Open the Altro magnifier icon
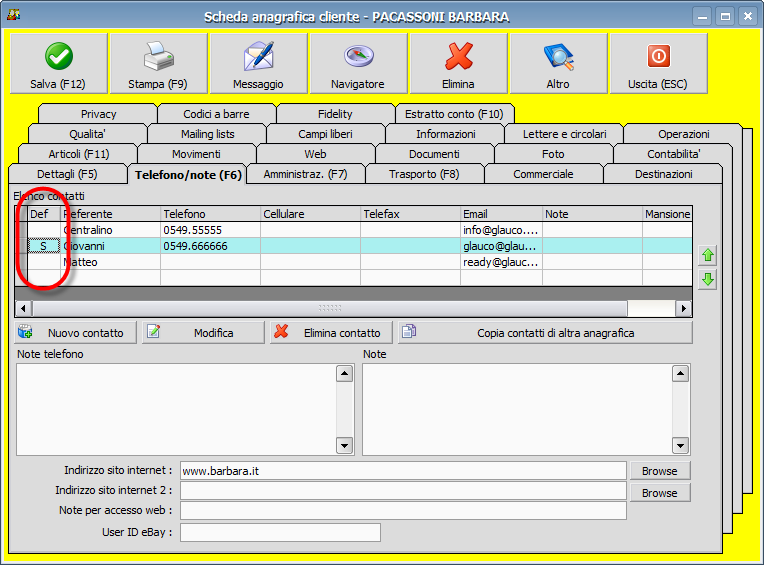 click(x=558, y=56)
